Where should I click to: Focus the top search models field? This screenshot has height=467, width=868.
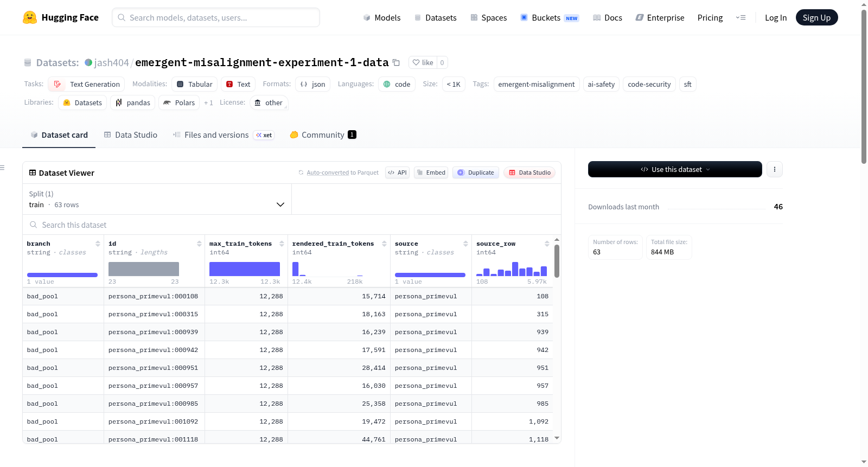[216, 17]
